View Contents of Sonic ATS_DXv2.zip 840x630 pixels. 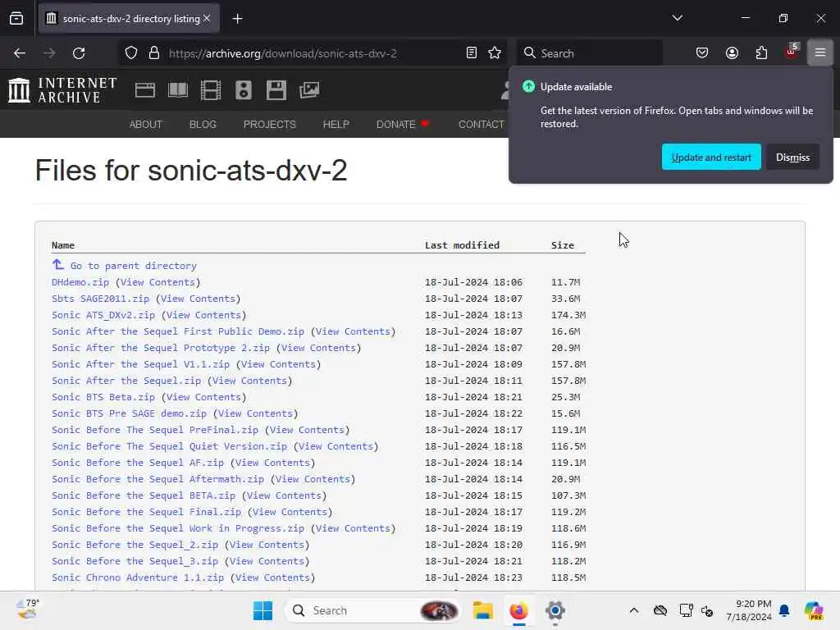(204, 315)
